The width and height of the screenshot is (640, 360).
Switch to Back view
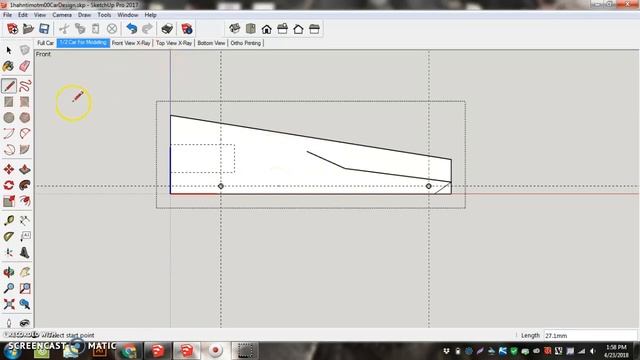pyautogui.click(x=298, y=29)
